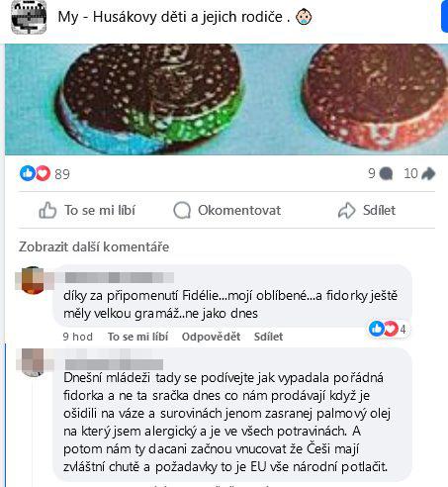Open the group name Husákovy děti link
This screenshot has width=448, height=487.
tap(174, 17)
